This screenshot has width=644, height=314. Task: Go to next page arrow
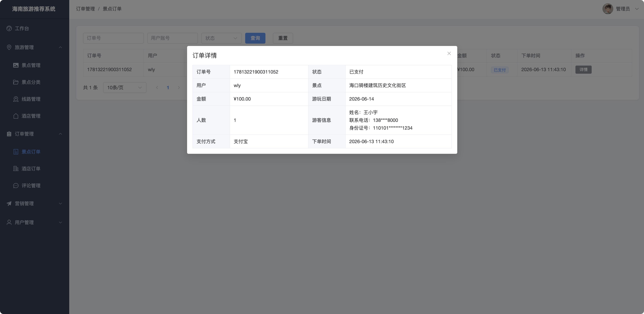click(179, 88)
